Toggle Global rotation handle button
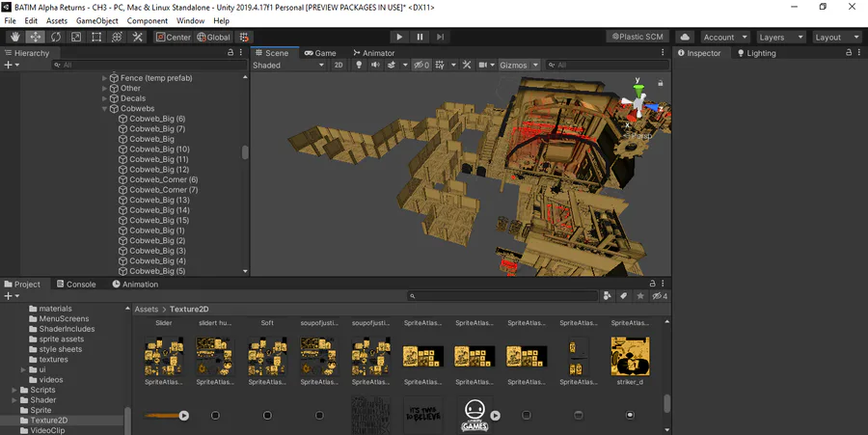Screen dimensions: 868x435 213,37
